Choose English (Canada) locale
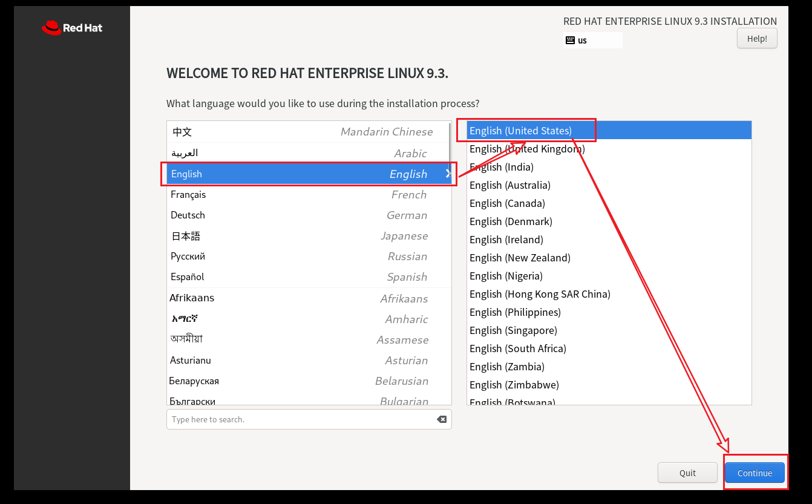 tap(609, 203)
